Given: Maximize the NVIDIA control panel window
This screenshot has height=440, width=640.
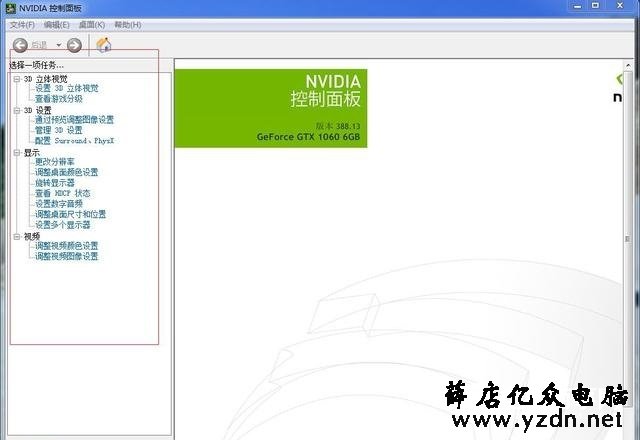Looking at the screenshot, I should pyautogui.click(x=596, y=6).
